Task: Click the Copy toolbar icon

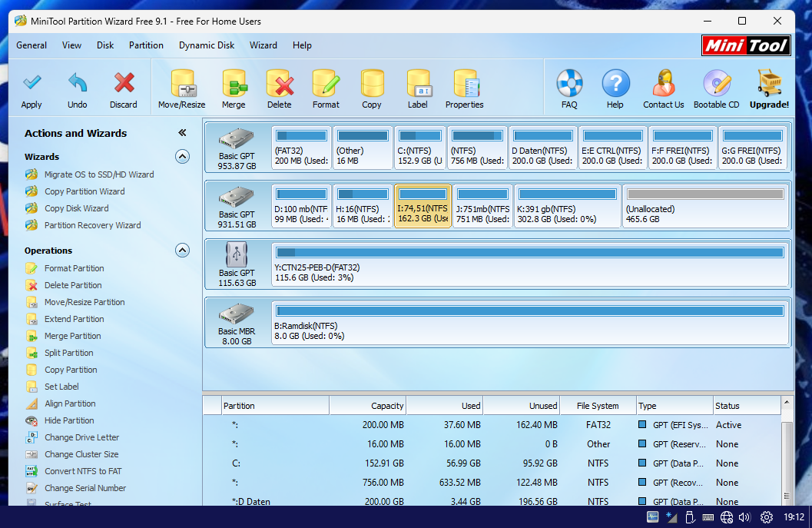Action: pos(372,83)
